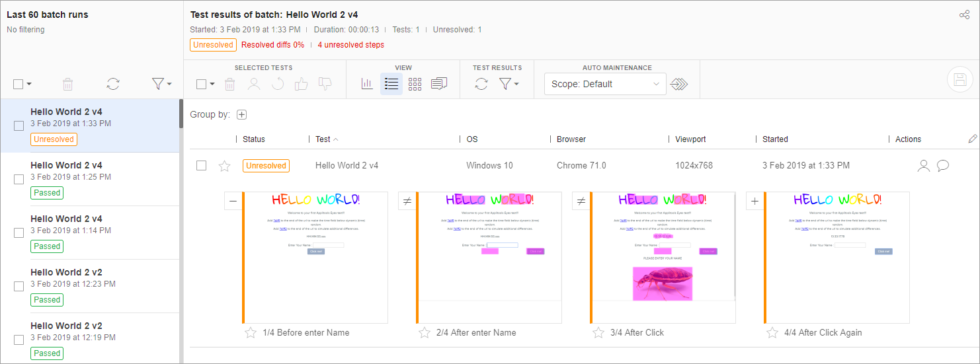Refresh the test results
This screenshot has height=364, width=980.
481,84
